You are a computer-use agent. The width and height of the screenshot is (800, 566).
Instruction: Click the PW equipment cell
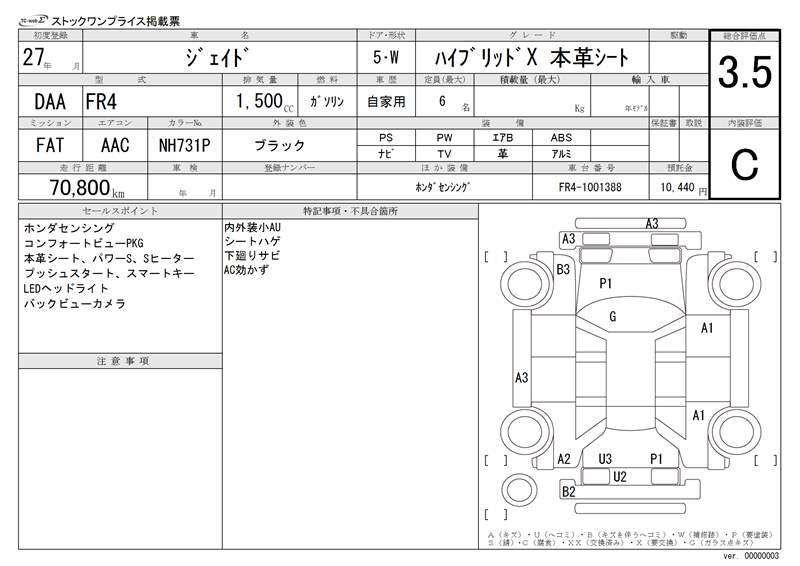(x=444, y=138)
